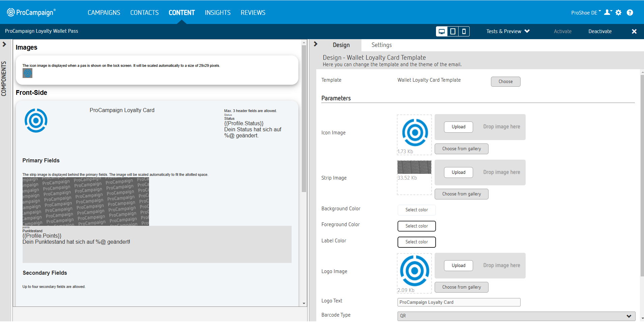Collapse the design panel arrow
Viewport: 644px width, 322px height.
[x=316, y=44]
